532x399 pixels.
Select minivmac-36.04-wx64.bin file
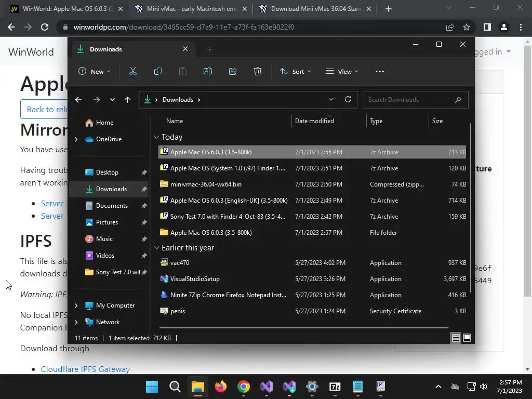[312, 184]
